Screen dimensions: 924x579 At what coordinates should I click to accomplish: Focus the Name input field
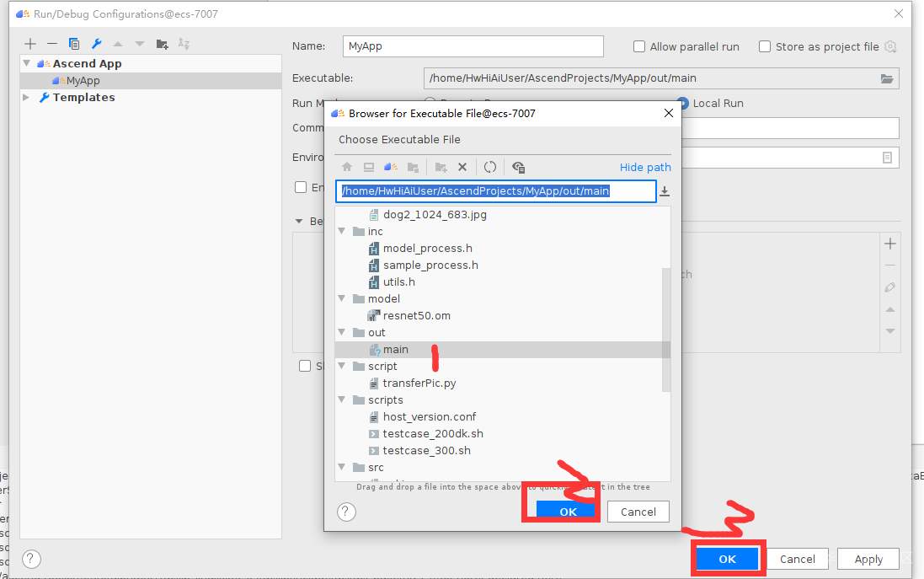[x=473, y=46]
